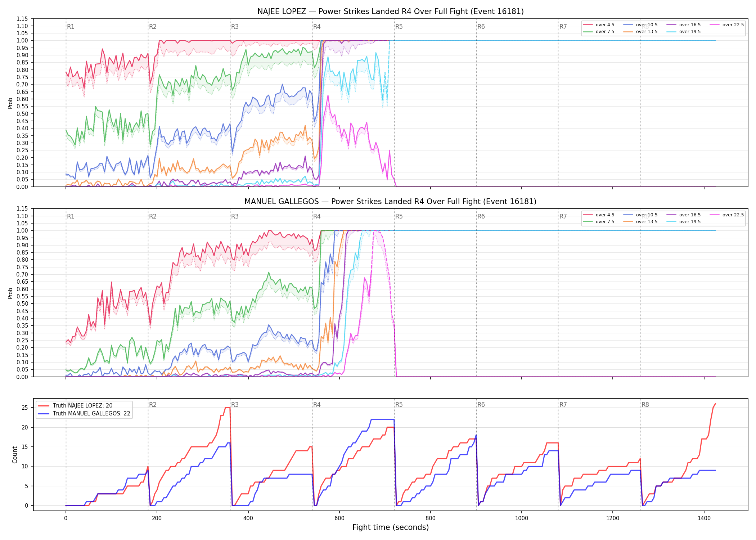Click the MANUEL GALLEGOS chart title
This screenshot has height=540, width=756.
click(x=390, y=202)
